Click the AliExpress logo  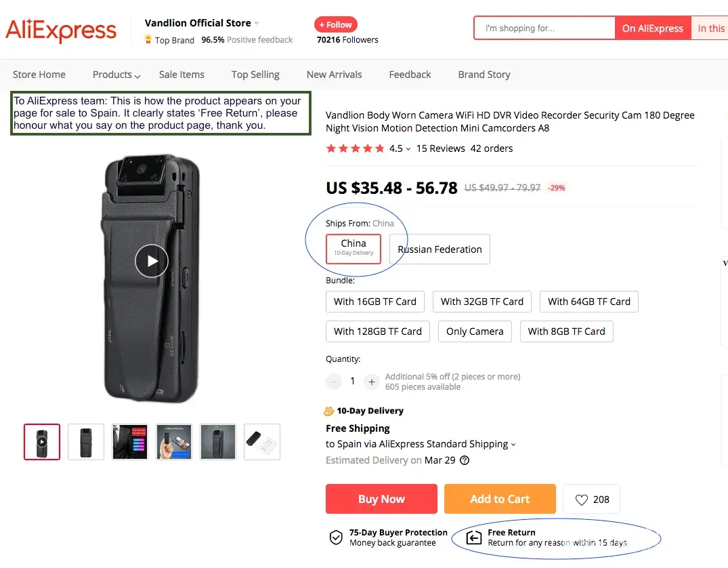pos(61,31)
